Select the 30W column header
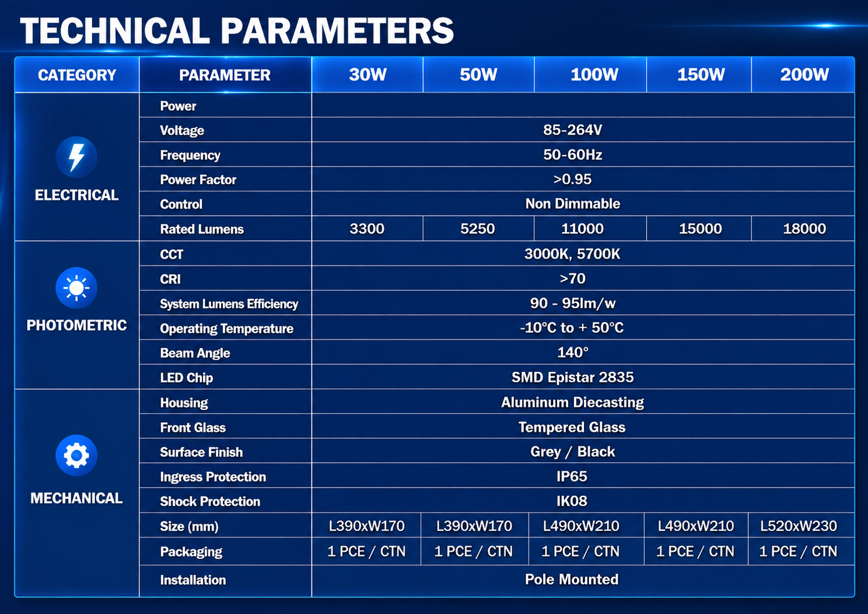 point(367,74)
